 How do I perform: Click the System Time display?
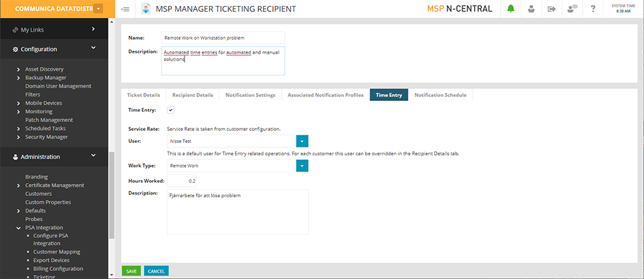tap(623, 9)
